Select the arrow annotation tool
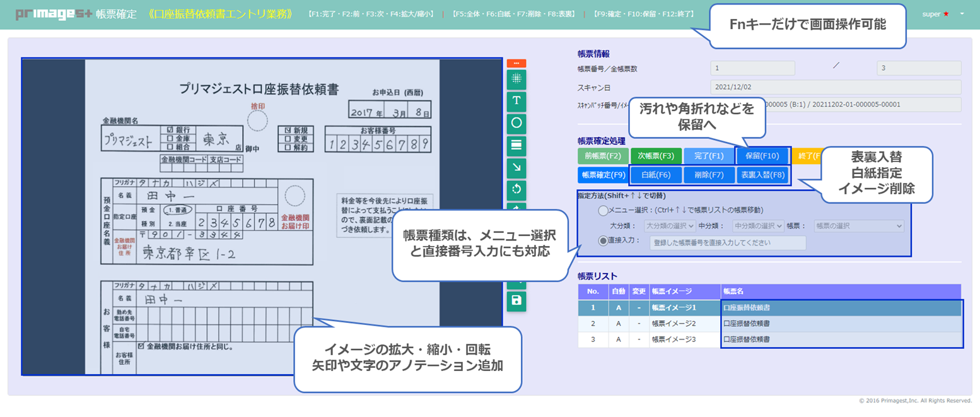Screen dimensions: 980x417 (516, 167)
